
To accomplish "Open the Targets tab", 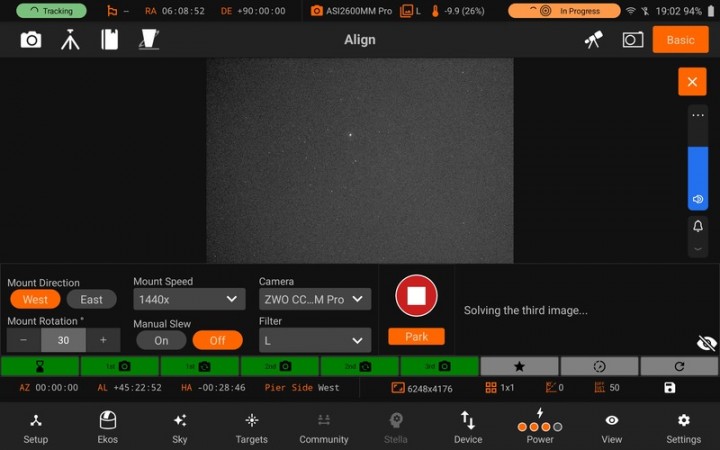I will [x=252, y=427].
